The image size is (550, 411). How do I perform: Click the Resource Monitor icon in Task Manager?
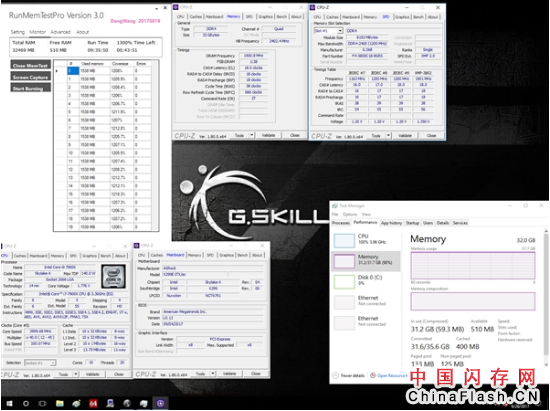pos(373,376)
